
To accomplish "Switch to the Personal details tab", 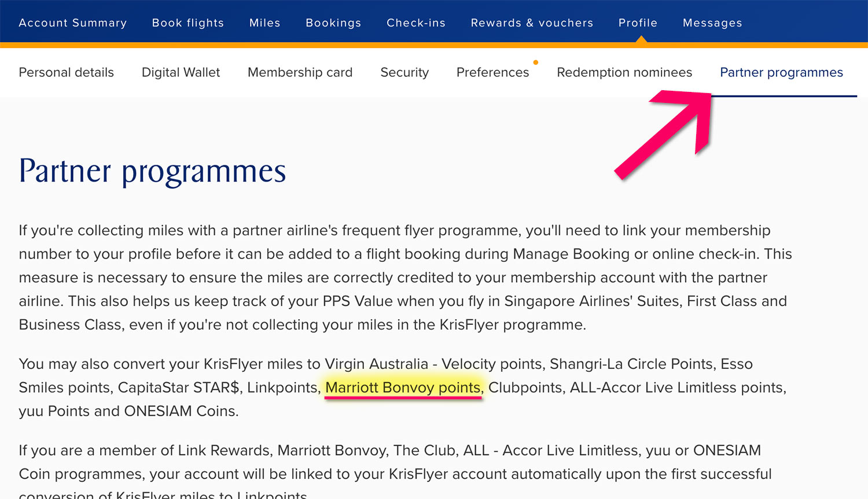I will (x=66, y=72).
